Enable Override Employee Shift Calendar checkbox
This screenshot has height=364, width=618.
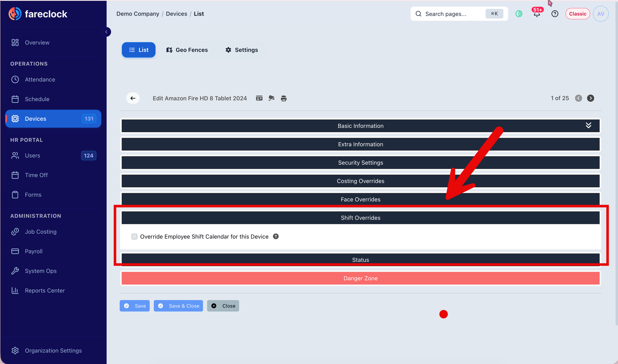click(x=134, y=237)
